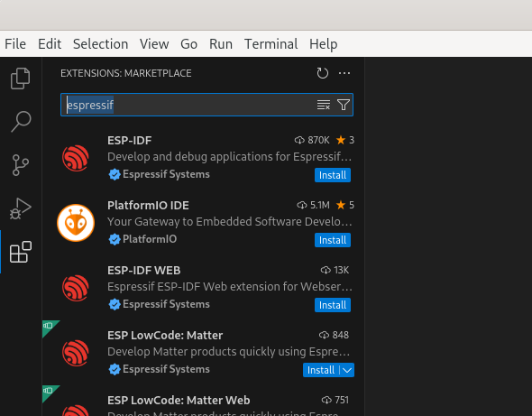Click Espressif Systems publisher under ESP-IDF
This screenshot has height=416, width=532.
(166, 174)
